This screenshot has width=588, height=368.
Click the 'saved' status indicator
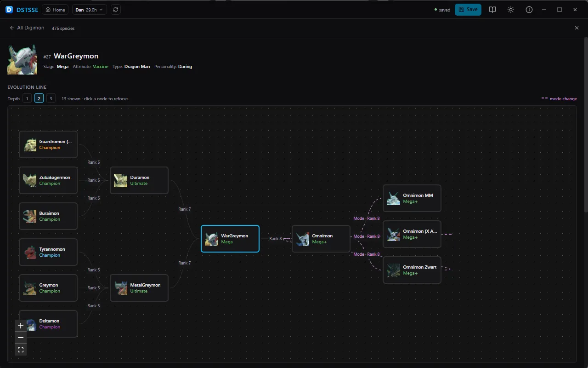click(x=442, y=10)
